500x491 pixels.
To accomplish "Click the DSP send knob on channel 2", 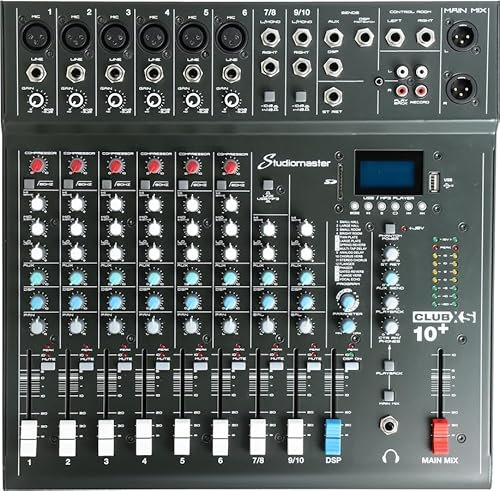I will 77,302.
